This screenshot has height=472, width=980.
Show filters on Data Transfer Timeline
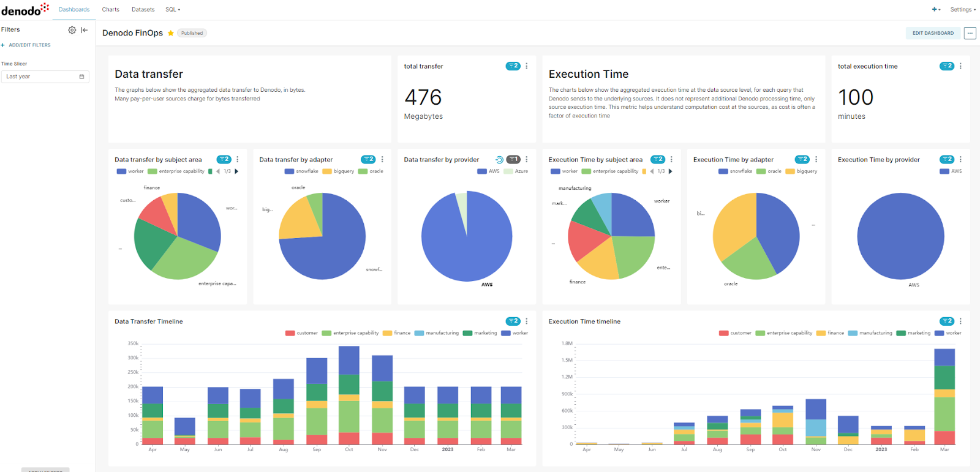pos(513,321)
